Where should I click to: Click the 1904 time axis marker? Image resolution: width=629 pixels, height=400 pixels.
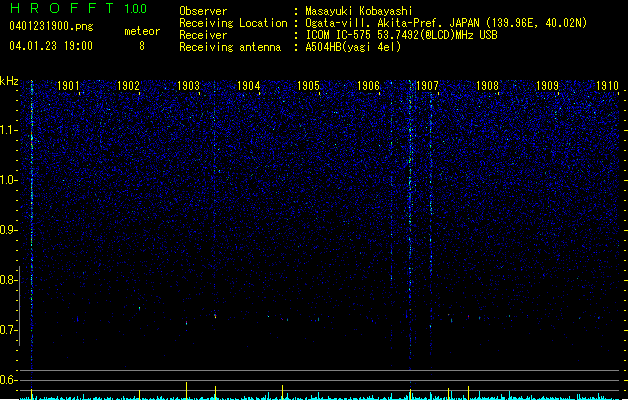(x=248, y=85)
